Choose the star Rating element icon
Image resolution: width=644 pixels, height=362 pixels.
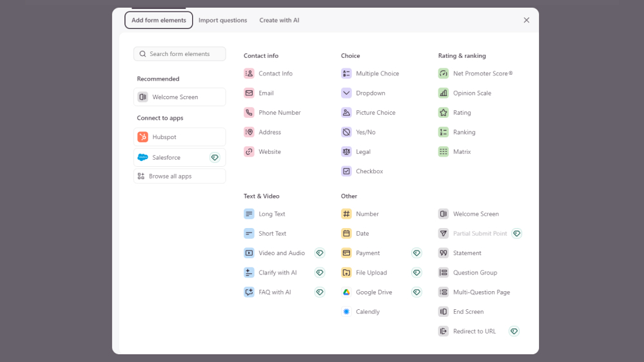(444, 113)
